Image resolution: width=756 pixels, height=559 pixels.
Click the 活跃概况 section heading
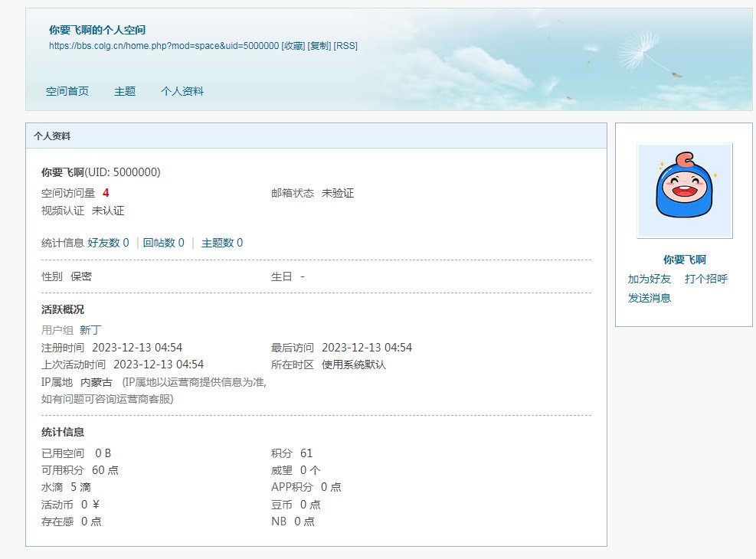point(63,309)
